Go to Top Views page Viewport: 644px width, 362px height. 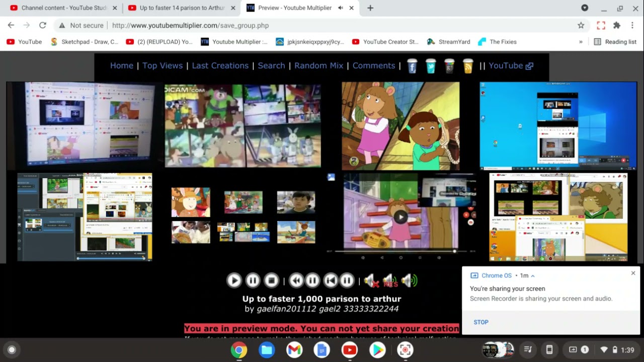(163, 65)
